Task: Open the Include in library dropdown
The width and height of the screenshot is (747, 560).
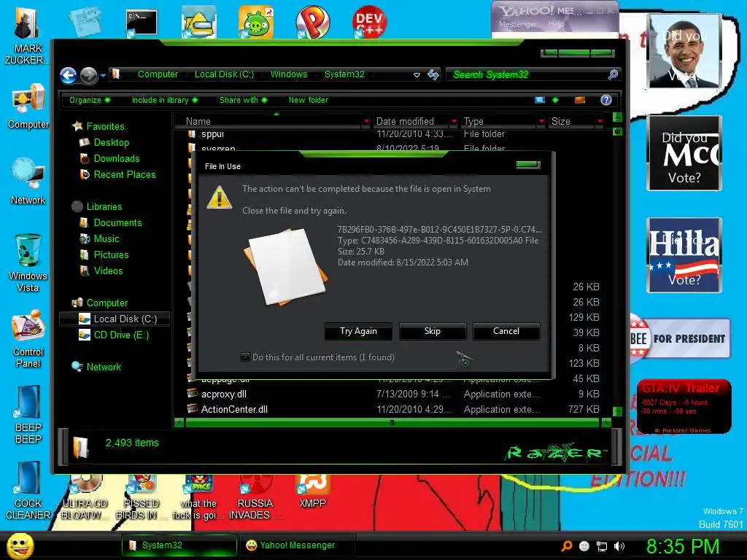Action: point(164,100)
